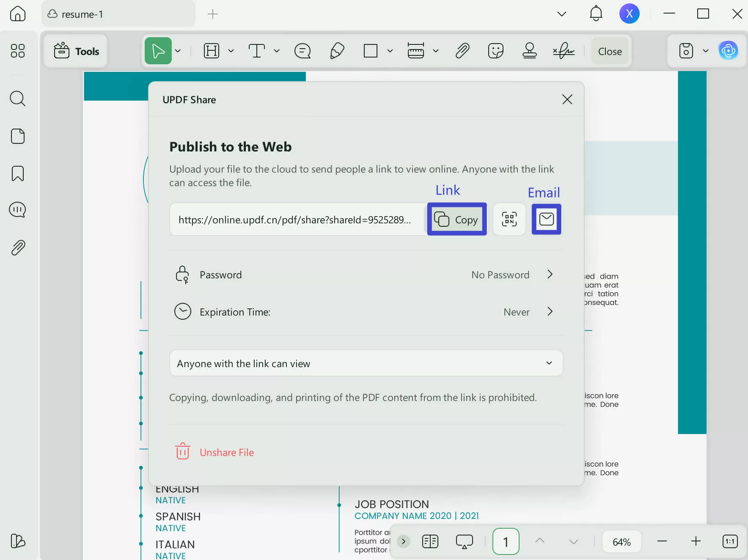Select the cursor selection tool
The image size is (748, 560).
[158, 51]
